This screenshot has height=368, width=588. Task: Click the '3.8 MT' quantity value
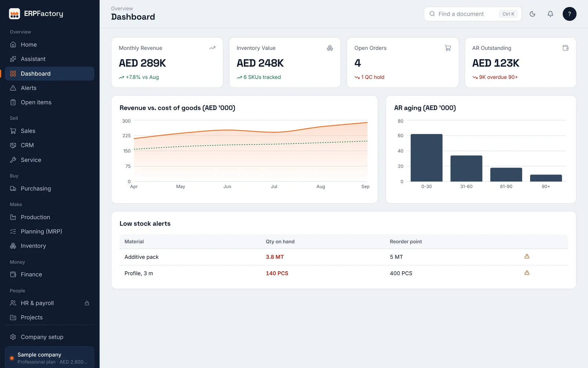click(275, 257)
